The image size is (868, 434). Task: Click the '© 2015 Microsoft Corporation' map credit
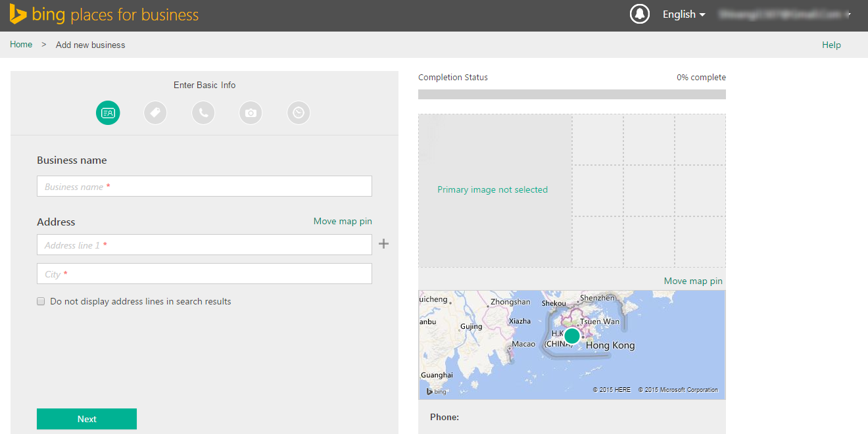(x=678, y=390)
